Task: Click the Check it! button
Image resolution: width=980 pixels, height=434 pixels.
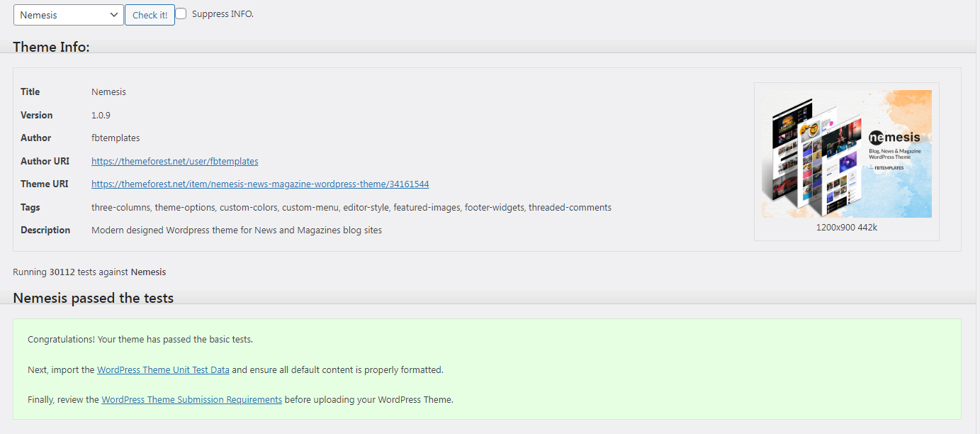Action: [150, 15]
